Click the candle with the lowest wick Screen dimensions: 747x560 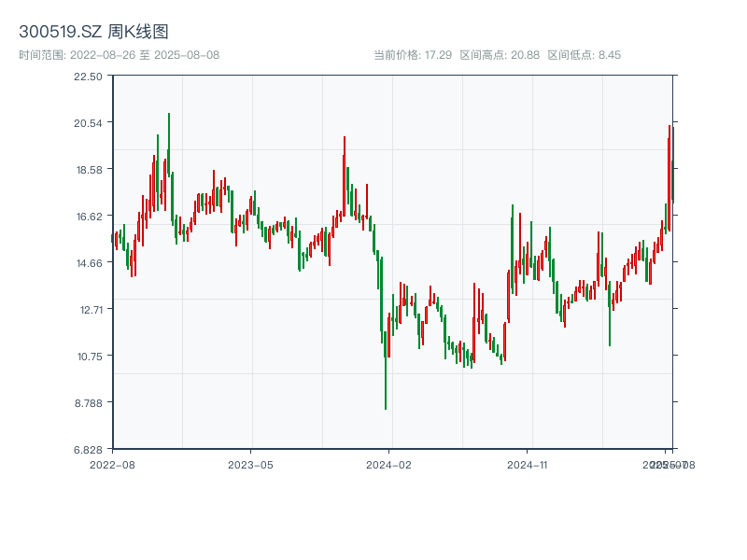pyautogui.click(x=385, y=373)
